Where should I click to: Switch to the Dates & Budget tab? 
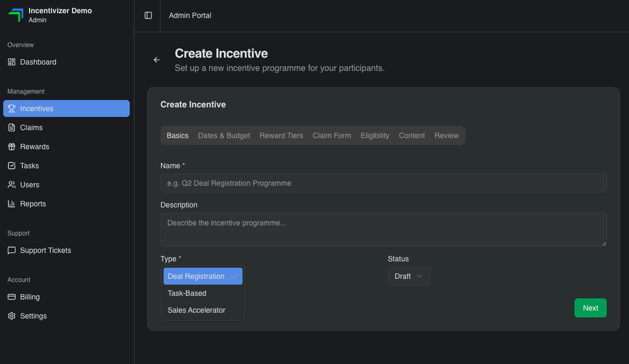click(224, 135)
